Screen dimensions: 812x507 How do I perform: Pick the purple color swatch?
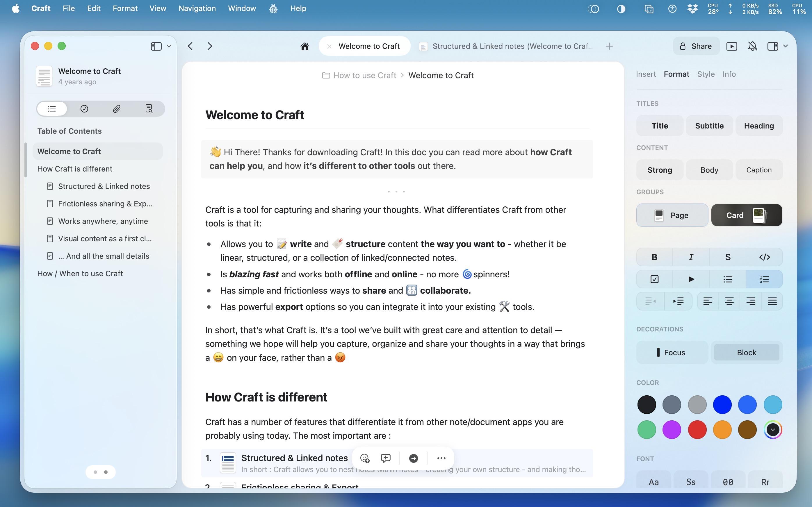coord(672,430)
